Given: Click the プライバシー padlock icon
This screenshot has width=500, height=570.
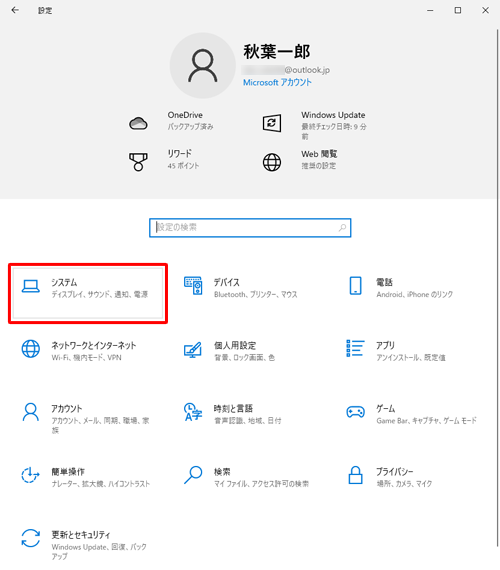Looking at the screenshot, I should click(x=355, y=475).
